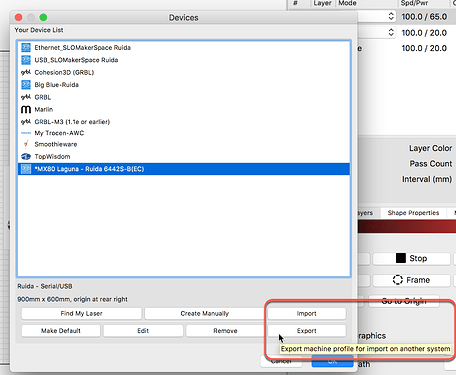
Task: Click the Smoothieware icon in the device list
Action: coord(26,144)
